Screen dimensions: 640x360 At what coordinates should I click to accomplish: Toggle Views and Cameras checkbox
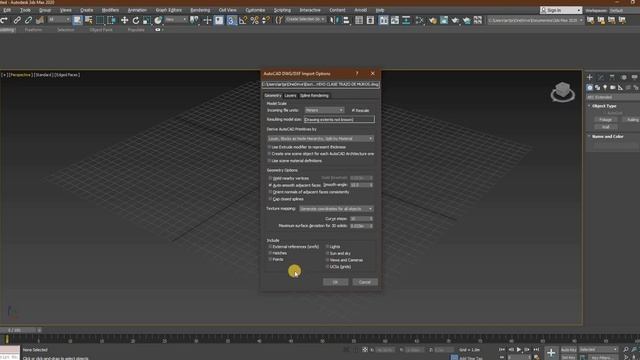(327, 260)
